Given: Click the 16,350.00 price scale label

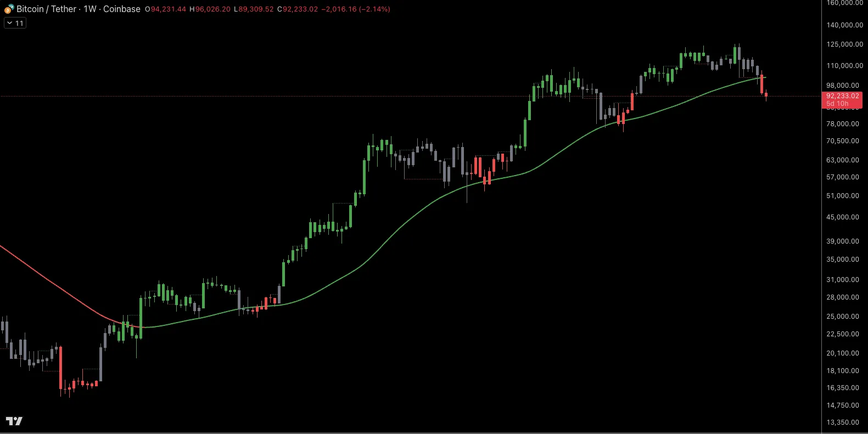Looking at the screenshot, I should [843, 388].
